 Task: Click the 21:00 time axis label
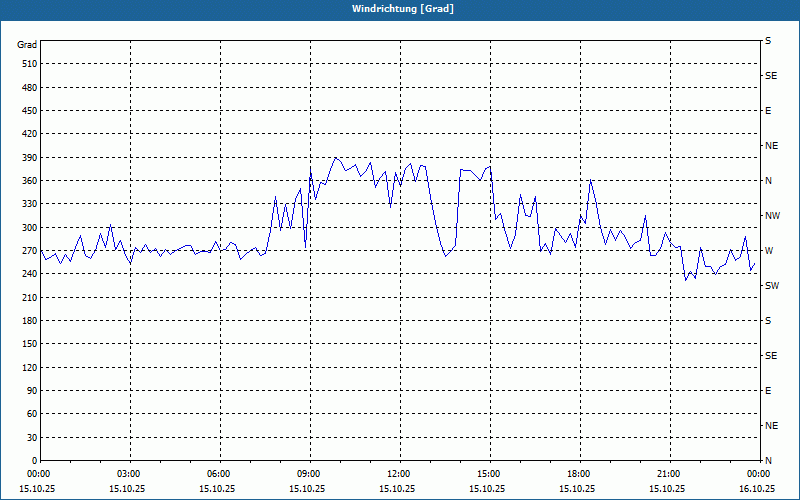668,474
